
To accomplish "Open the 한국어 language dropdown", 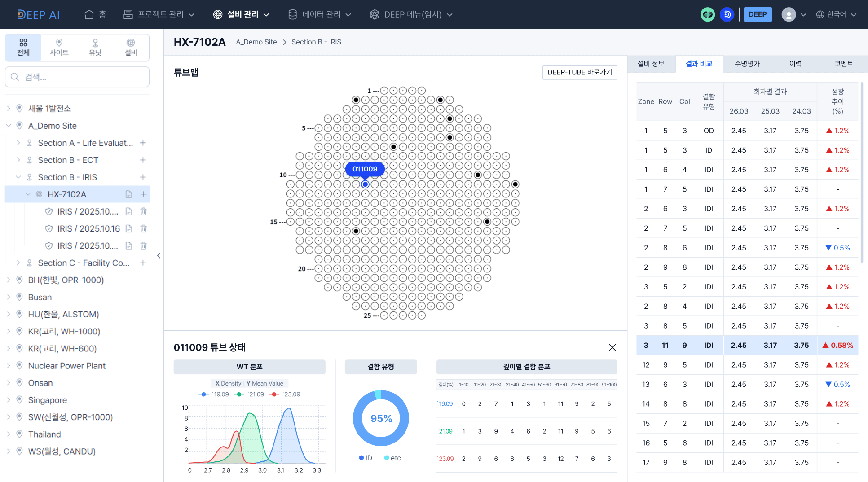I will click(x=836, y=14).
